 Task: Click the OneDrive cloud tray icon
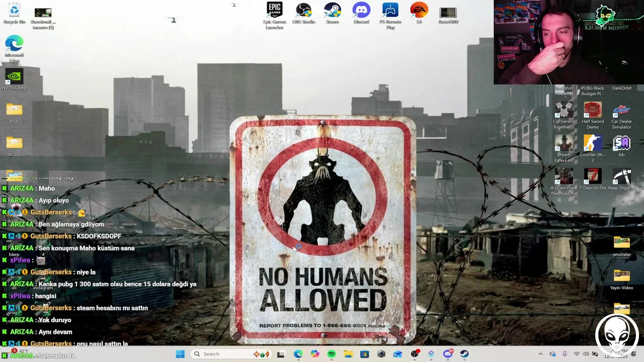(552, 354)
